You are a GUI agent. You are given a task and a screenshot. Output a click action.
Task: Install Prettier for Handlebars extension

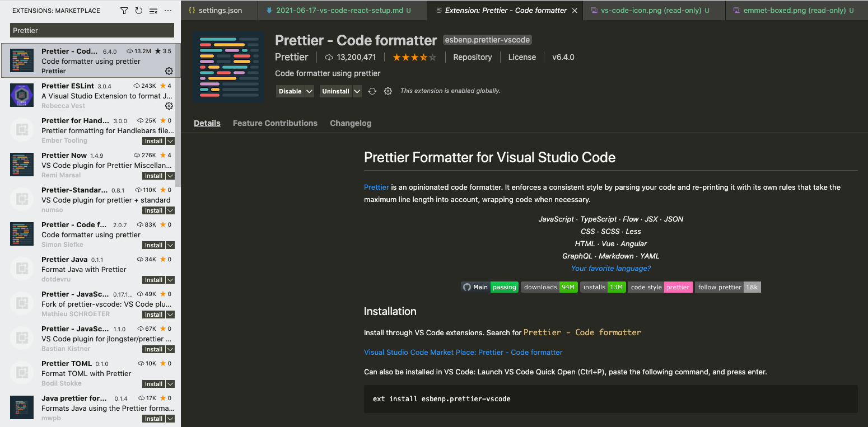pos(154,141)
